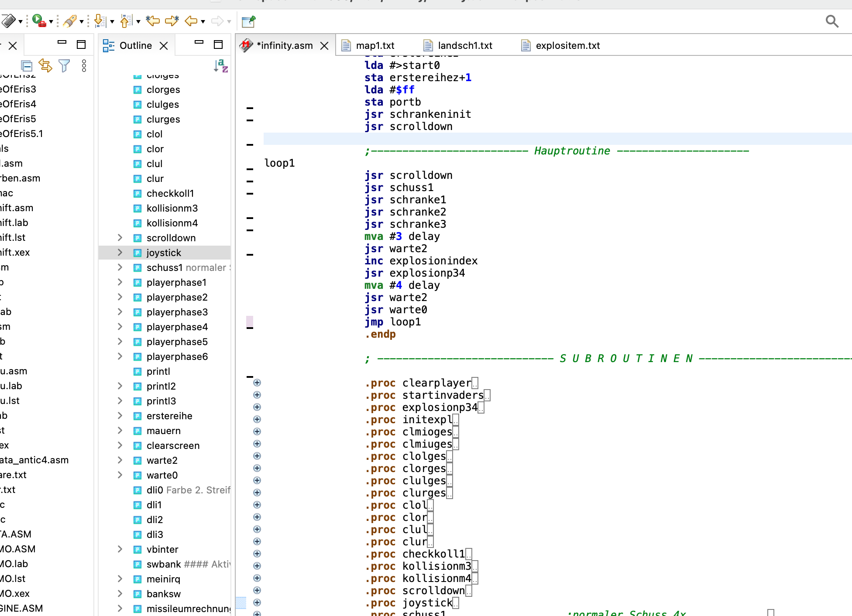The height and width of the screenshot is (616, 852).
Task: Expand the folded clearplayer proc
Action: pos(257,383)
